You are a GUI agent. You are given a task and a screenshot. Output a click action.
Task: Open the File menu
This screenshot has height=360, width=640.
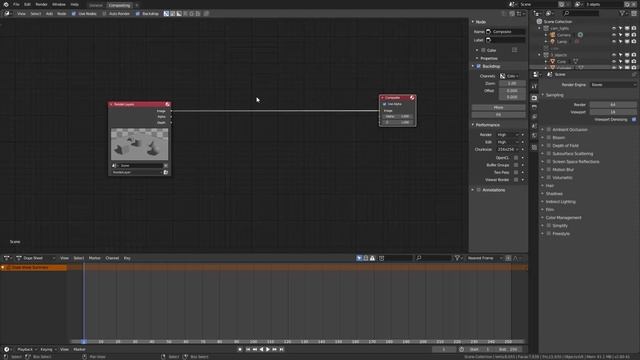point(16,4)
